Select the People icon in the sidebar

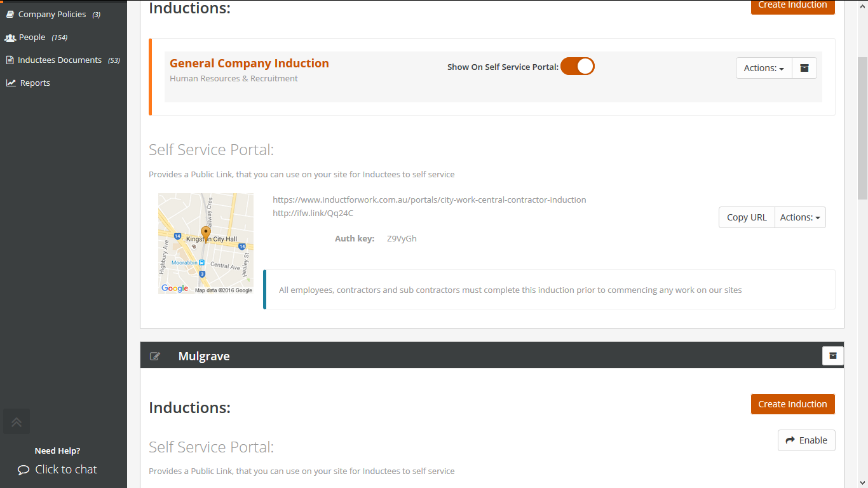(x=10, y=37)
